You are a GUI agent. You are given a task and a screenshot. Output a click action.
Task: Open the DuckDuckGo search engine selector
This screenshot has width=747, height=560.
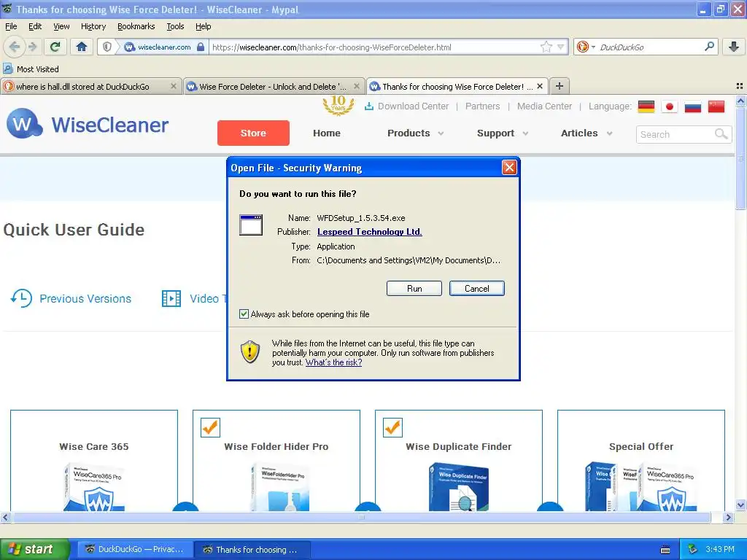click(x=586, y=47)
